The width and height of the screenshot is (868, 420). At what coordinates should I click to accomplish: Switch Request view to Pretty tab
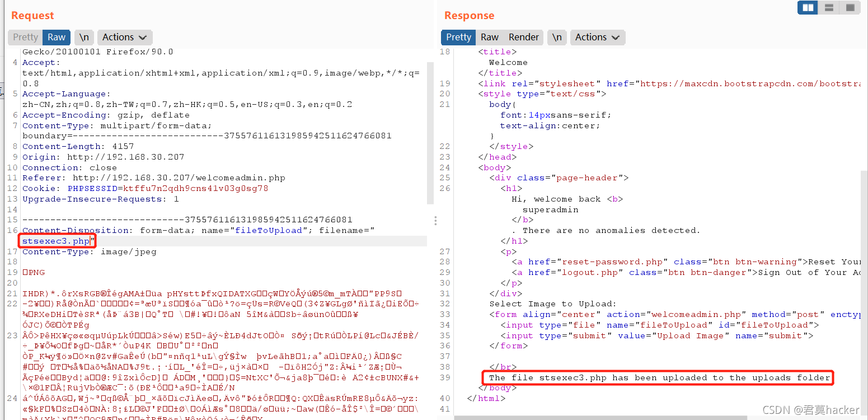tap(25, 37)
